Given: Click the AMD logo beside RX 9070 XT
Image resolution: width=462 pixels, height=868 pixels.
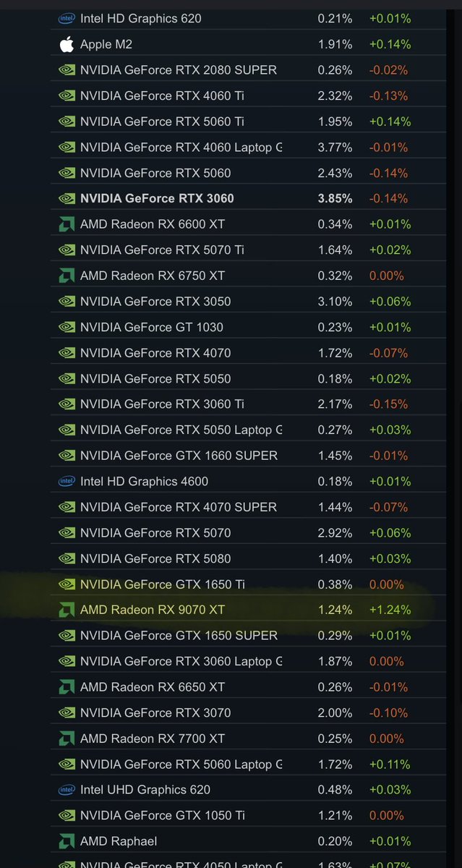Looking at the screenshot, I should pos(67,610).
